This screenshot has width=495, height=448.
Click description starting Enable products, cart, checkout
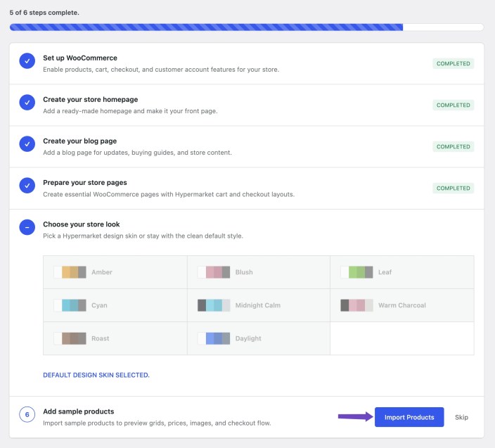click(161, 70)
